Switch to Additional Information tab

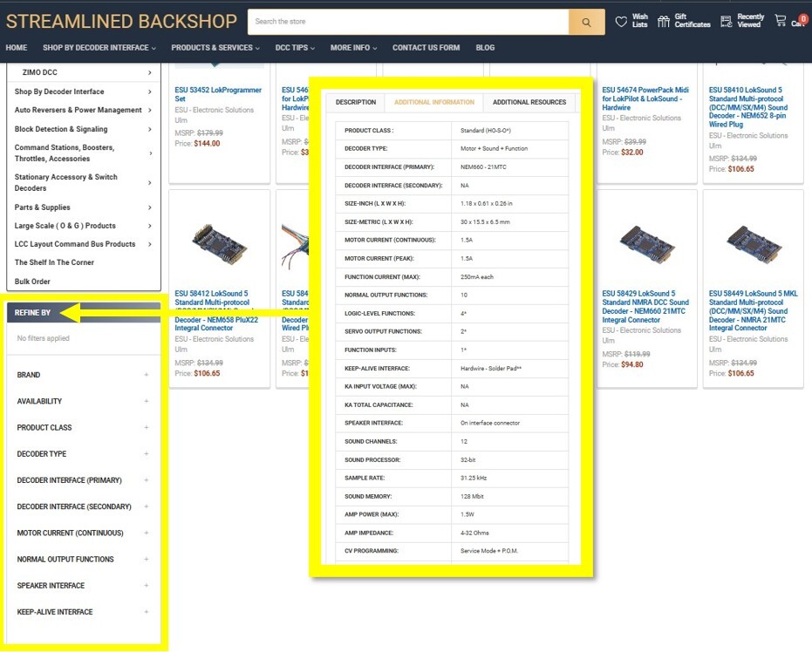point(434,103)
